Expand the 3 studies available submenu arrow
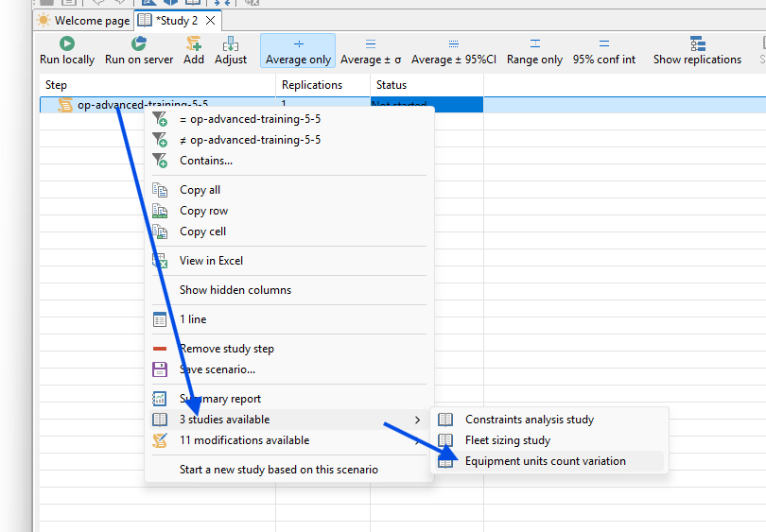The image size is (766, 532). 417,420
